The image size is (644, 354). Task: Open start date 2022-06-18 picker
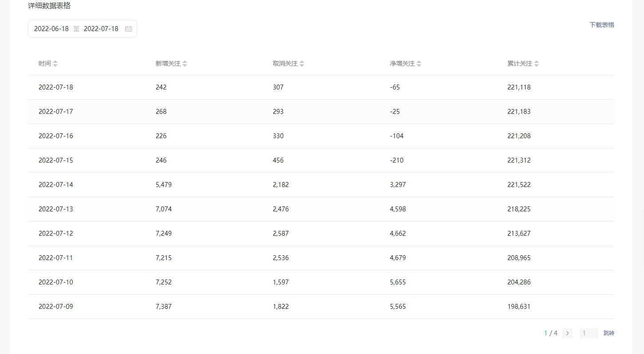[51, 29]
